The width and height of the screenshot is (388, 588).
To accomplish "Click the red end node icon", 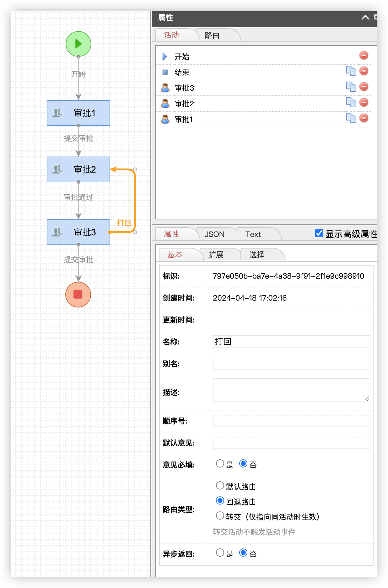I will 78,294.
